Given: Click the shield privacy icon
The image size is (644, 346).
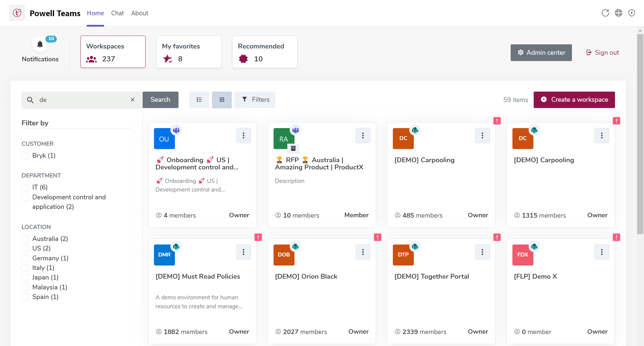Looking at the screenshot, I should coord(632,13).
